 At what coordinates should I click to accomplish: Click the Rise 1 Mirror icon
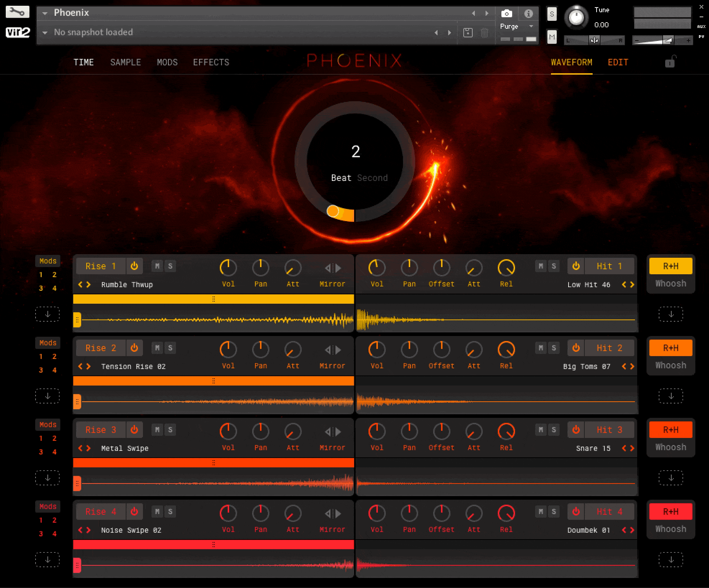pyautogui.click(x=333, y=268)
